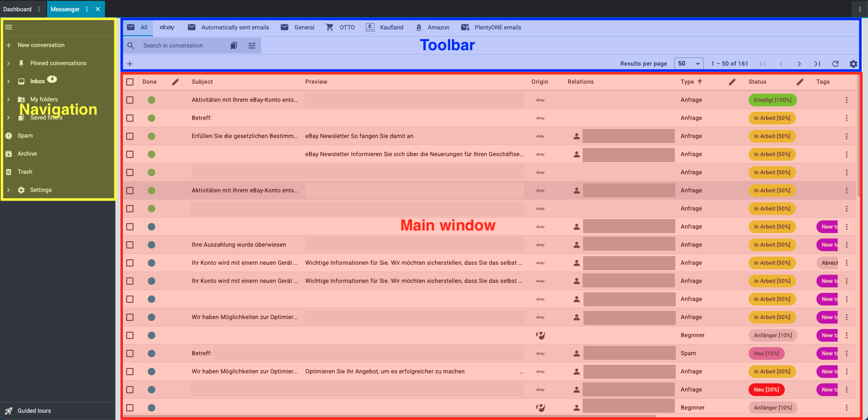Image resolution: width=868 pixels, height=420 pixels.
Task: Expand the Pinned conversations section
Action: [x=9, y=63]
